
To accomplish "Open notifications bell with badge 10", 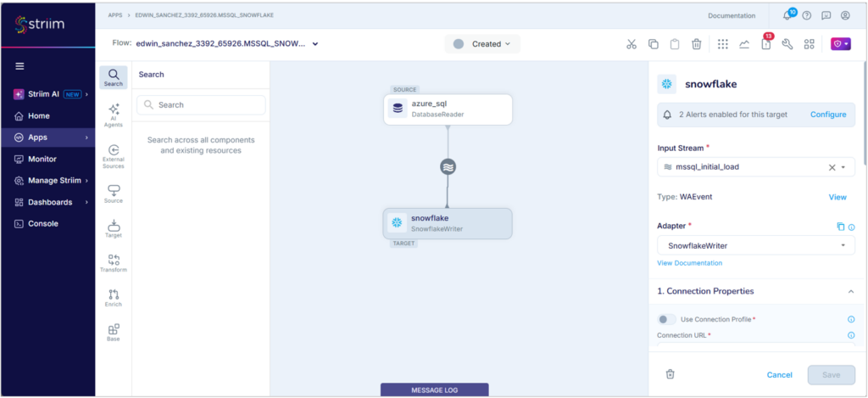I will point(787,15).
